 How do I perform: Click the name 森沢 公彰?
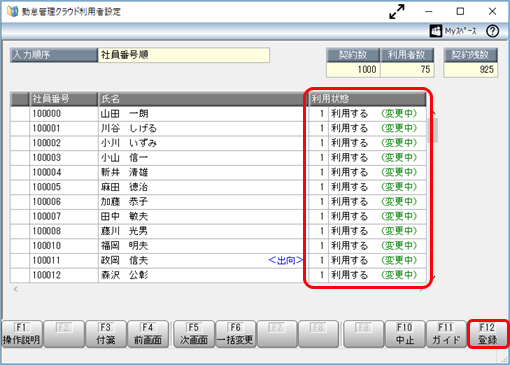point(124,275)
